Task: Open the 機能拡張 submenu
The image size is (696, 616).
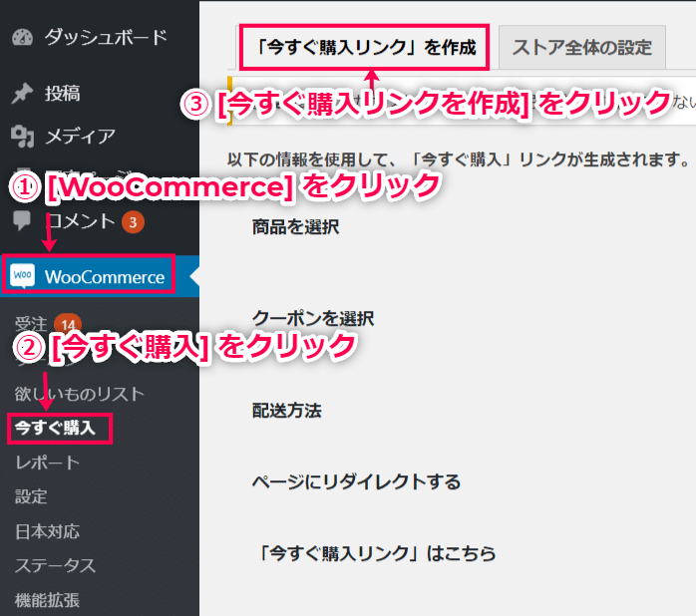Action: coord(47,600)
